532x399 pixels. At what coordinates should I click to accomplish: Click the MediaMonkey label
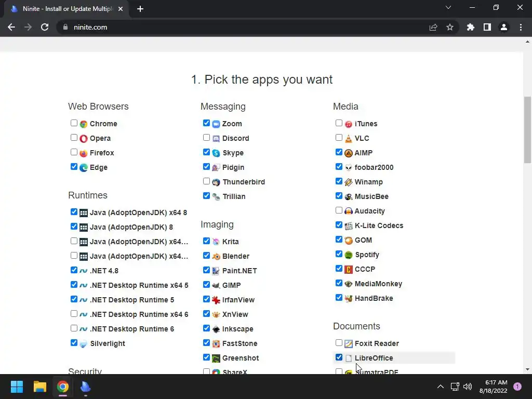pos(378,284)
